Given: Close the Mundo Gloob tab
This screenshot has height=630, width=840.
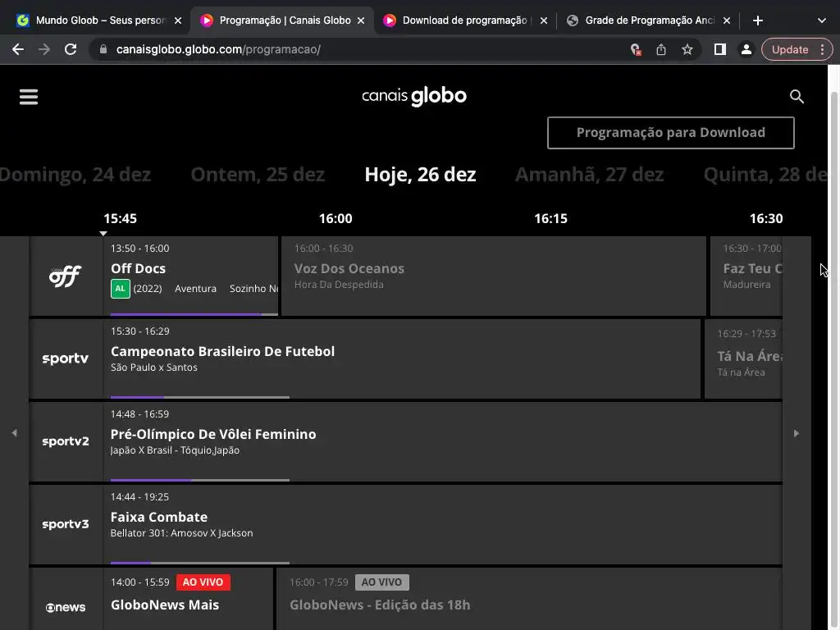Looking at the screenshot, I should tap(178, 21).
